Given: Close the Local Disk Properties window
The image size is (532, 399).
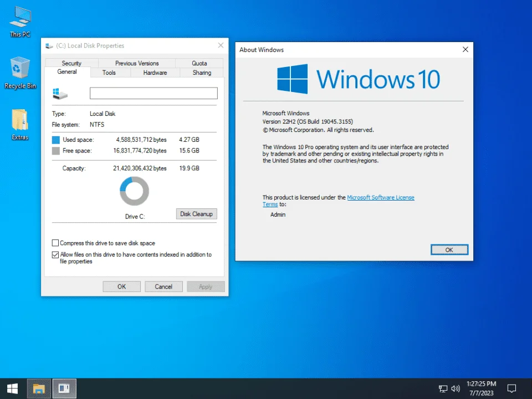Looking at the screenshot, I should [221, 45].
